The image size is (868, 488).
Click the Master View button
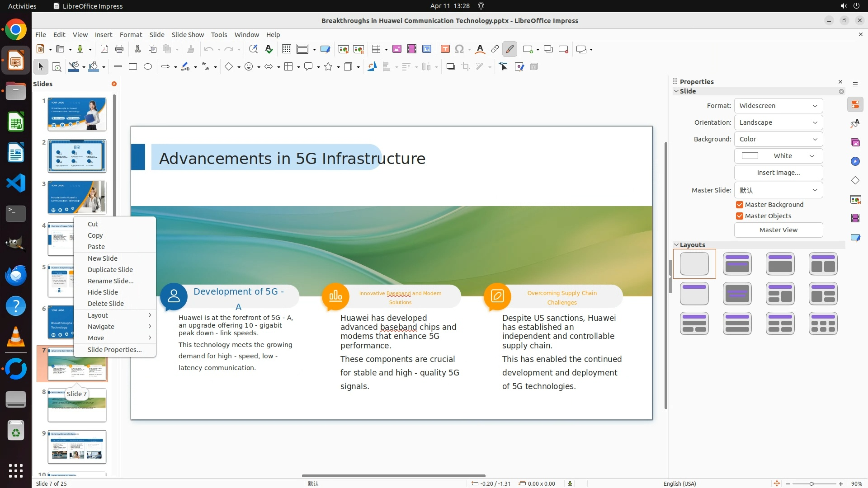(778, 230)
